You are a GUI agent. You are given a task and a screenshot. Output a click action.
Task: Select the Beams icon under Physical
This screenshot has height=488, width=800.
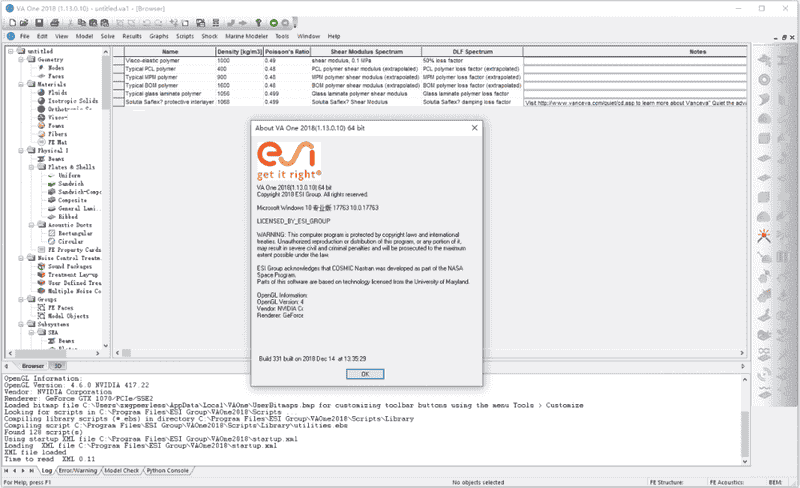coord(41,159)
